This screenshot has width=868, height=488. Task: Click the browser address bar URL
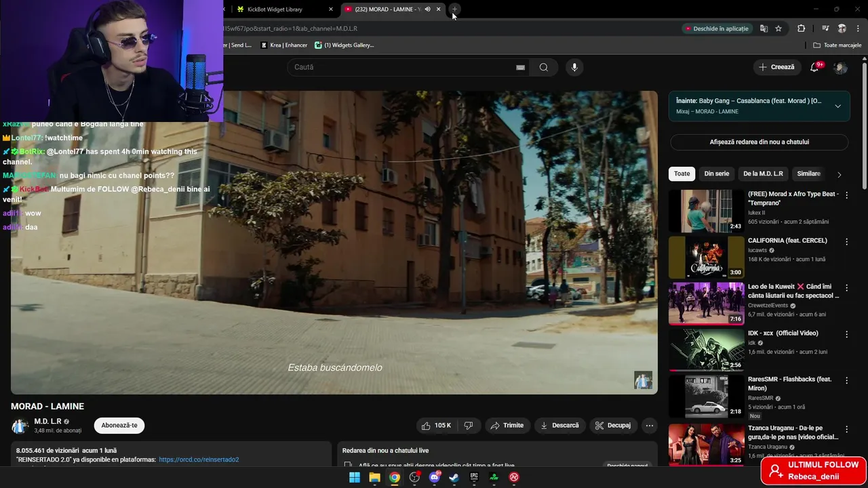click(x=292, y=28)
